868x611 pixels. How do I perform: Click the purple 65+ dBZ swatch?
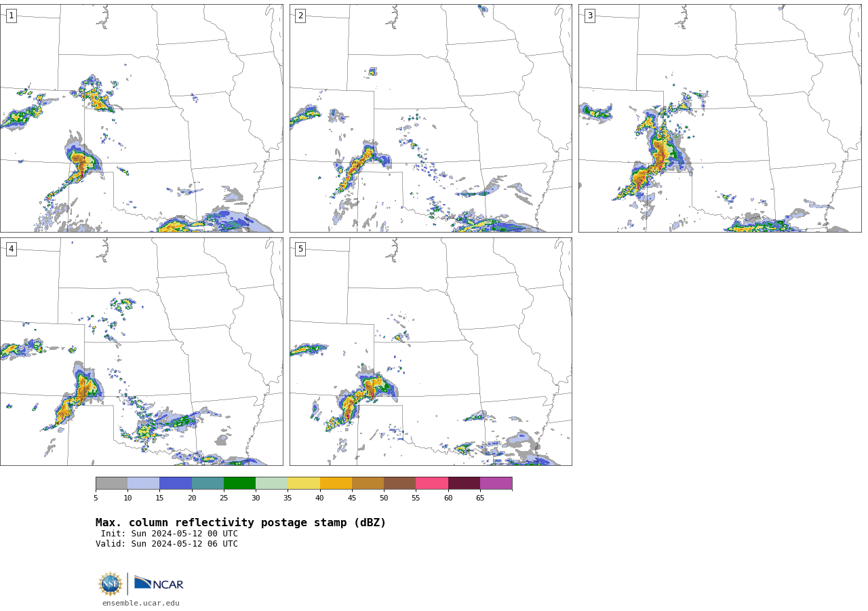click(496, 484)
